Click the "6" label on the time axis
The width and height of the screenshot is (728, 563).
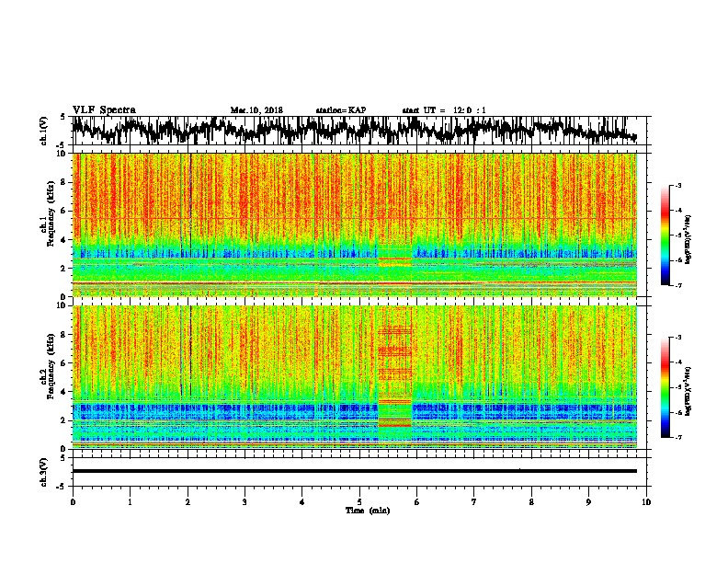point(417,502)
